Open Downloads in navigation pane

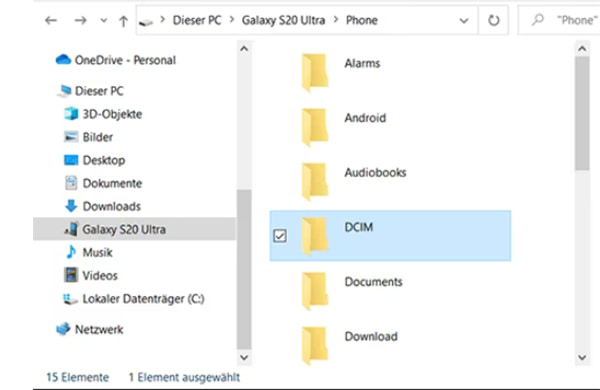[x=112, y=206]
